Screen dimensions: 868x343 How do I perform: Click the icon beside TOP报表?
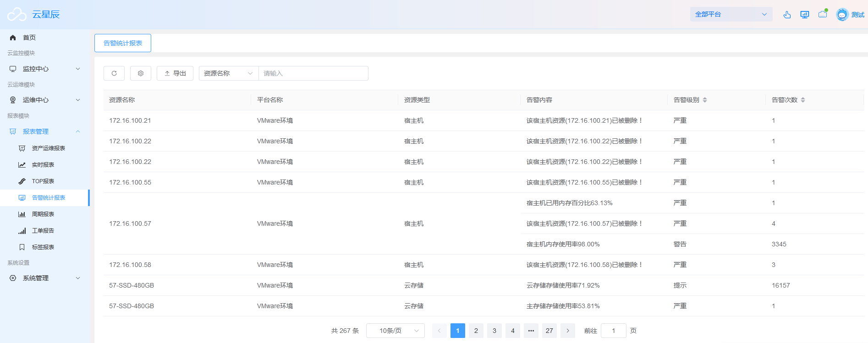click(22, 181)
